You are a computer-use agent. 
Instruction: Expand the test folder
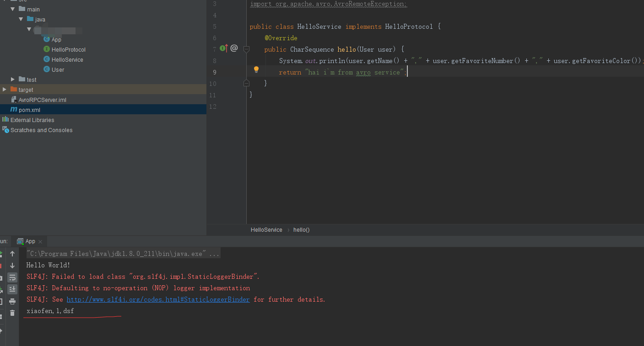click(x=13, y=80)
